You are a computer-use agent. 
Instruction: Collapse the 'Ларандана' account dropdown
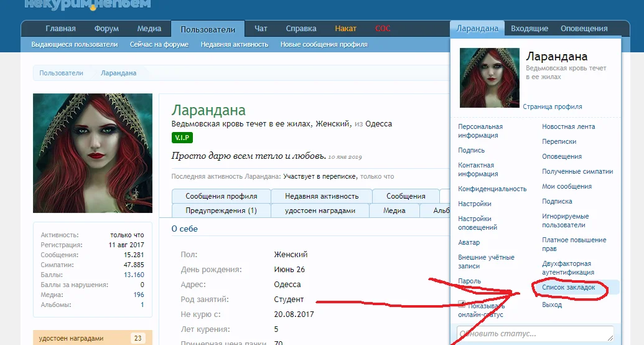tap(477, 29)
